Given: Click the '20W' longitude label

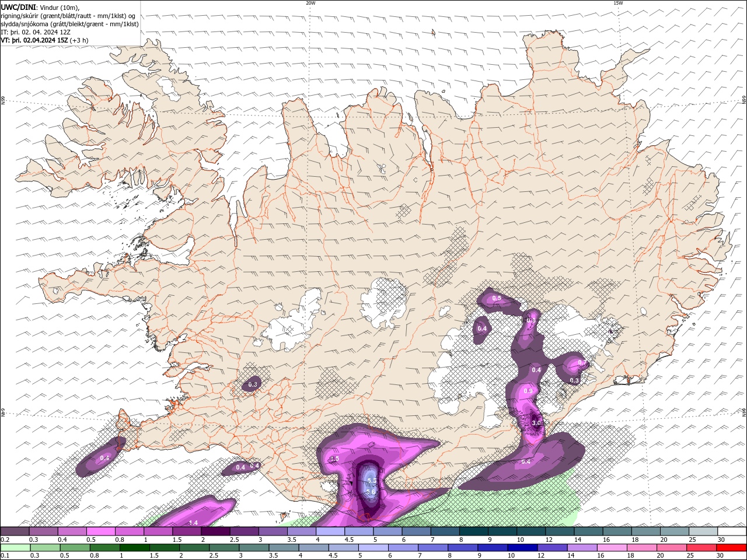Looking at the screenshot, I should 310,3.
